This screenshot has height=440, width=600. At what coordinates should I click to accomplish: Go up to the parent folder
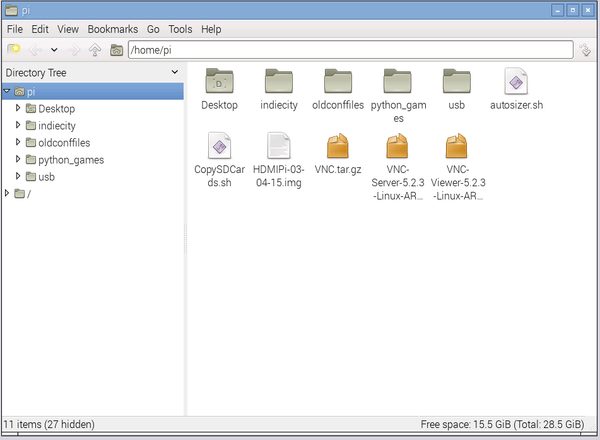[96, 50]
